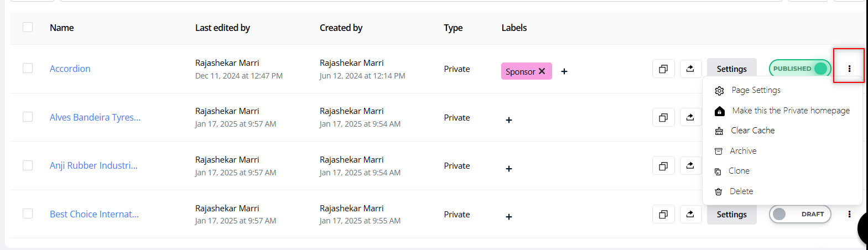Select all pages with header checkbox
868x250 pixels.
point(28,27)
